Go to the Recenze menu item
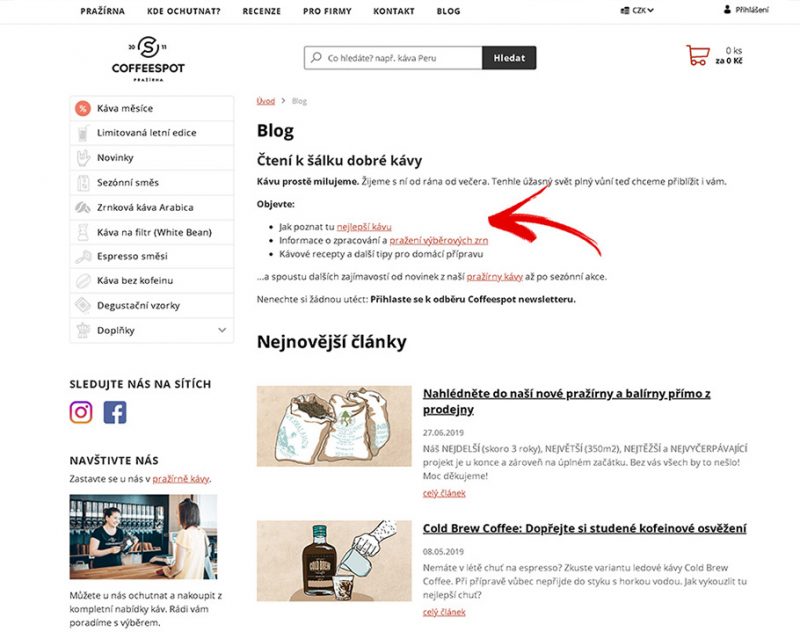This screenshot has width=800, height=632. pyautogui.click(x=262, y=11)
